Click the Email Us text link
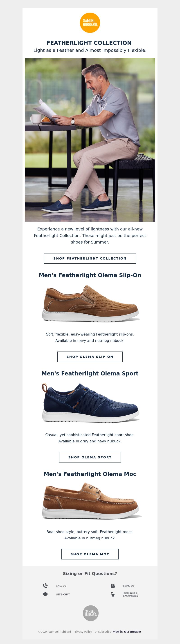 [x=128, y=586]
